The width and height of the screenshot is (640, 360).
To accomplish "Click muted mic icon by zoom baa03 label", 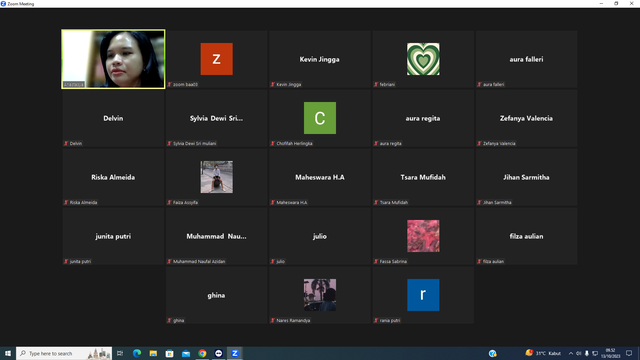I will click(169, 84).
